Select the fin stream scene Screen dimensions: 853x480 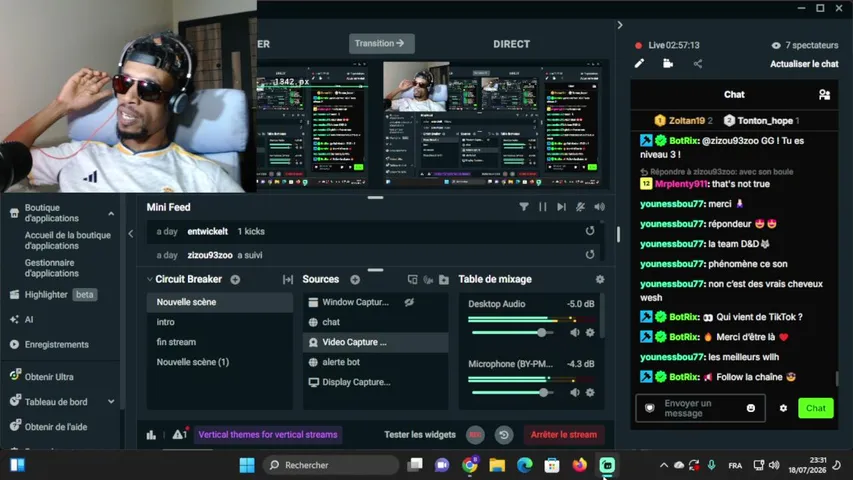tap(220, 342)
